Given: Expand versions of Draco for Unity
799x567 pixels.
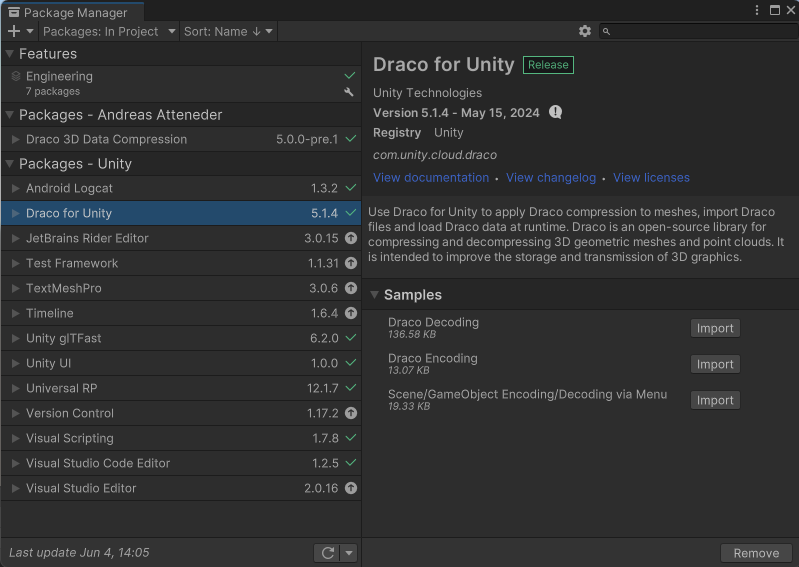Looking at the screenshot, I should (15, 213).
